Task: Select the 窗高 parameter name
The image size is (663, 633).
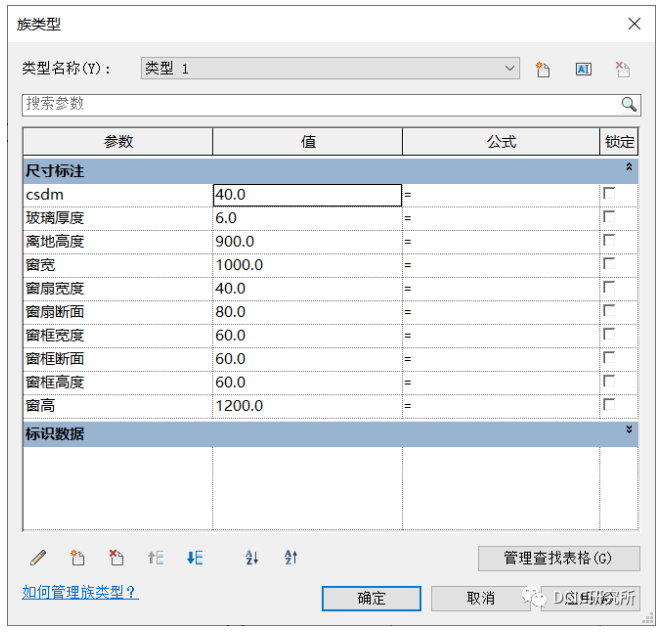Action: pyautogui.click(x=118, y=406)
